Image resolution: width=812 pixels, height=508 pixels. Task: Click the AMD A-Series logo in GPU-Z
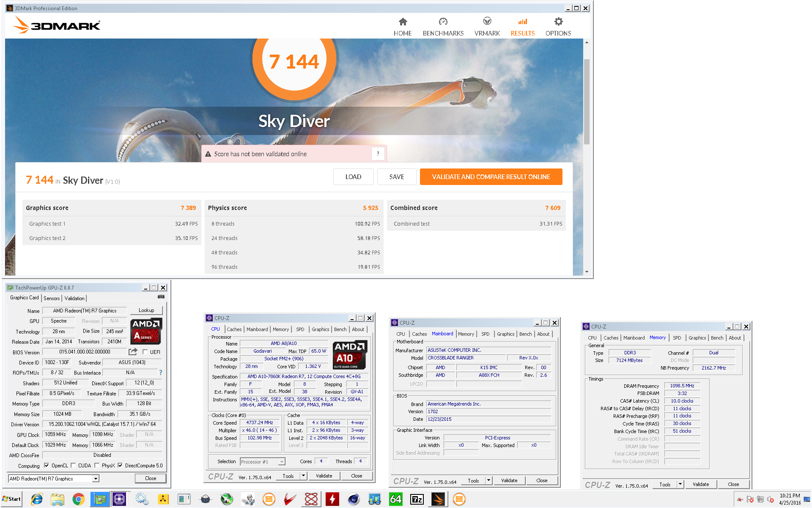(146, 331)
